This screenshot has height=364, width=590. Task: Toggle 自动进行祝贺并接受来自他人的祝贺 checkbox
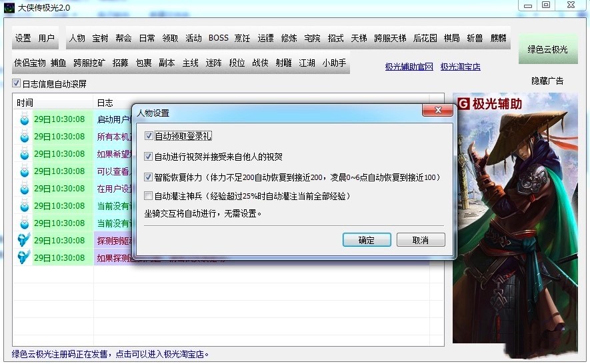(149, 157)
